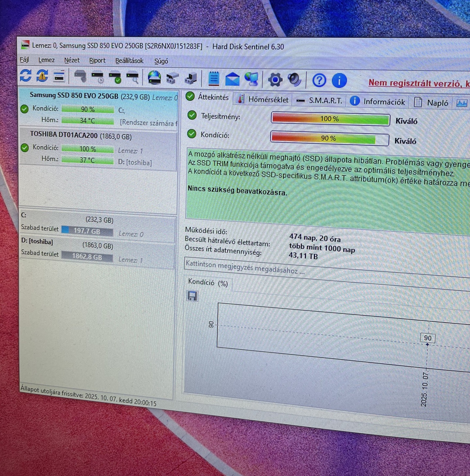Image resolution: width=470 pixels, height=476 pixels.
Task: Click the disk icon with magnifying glass
Action: [133, 78]
